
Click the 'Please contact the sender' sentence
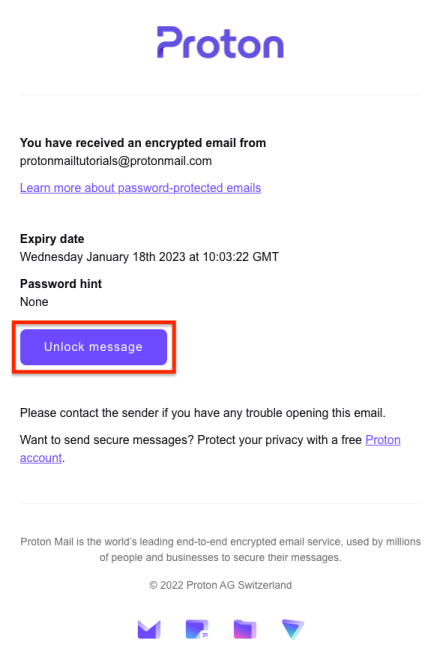(x=203, y=413)
